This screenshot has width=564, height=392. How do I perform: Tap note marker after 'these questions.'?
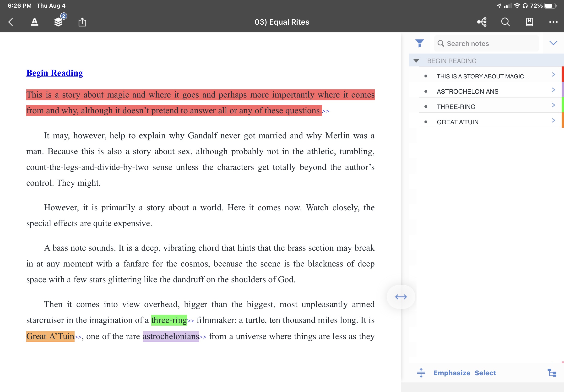click(325, 111)
